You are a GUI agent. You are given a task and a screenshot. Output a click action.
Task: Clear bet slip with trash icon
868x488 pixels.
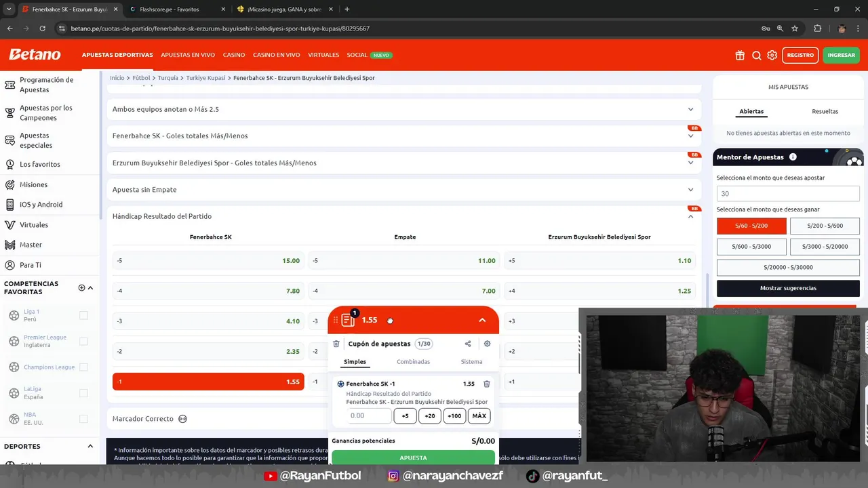(x=336, y=344)
